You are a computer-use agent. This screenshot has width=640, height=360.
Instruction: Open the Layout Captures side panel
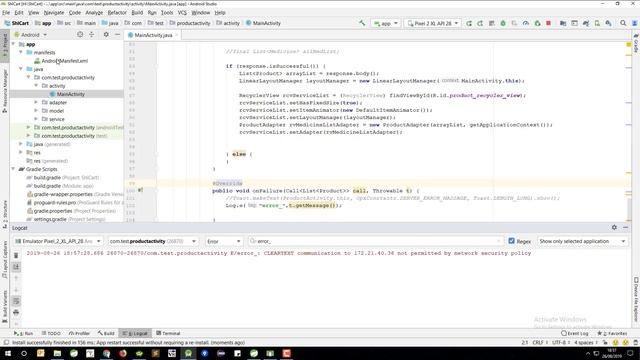[5, 259]
